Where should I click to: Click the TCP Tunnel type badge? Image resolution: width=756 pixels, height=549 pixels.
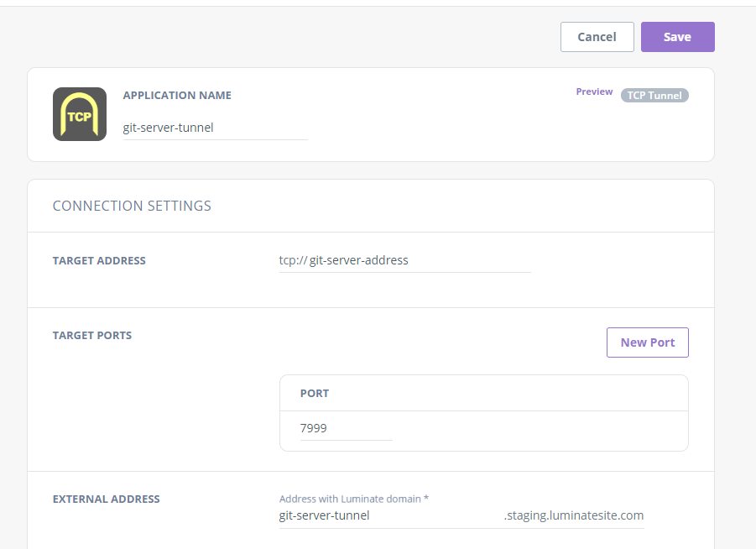click(654, 96)
